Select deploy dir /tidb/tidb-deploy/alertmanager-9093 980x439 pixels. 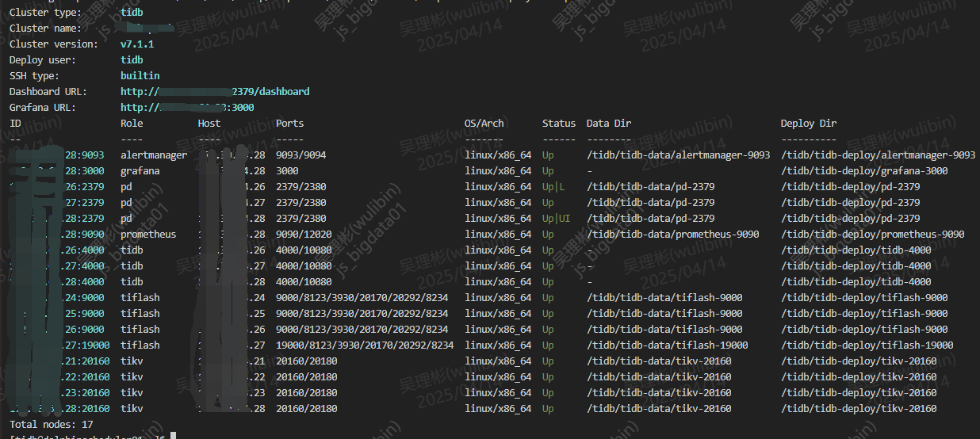879,155
